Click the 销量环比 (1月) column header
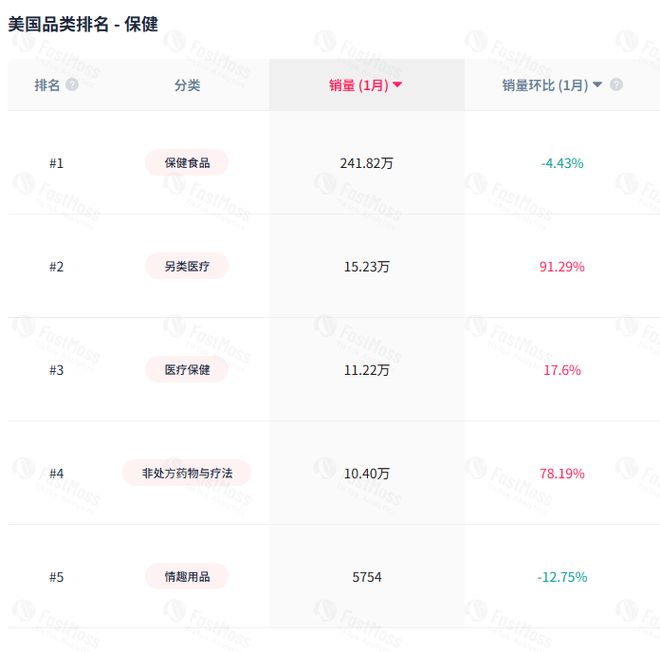The image size is (660, 652). click(545, 85)
